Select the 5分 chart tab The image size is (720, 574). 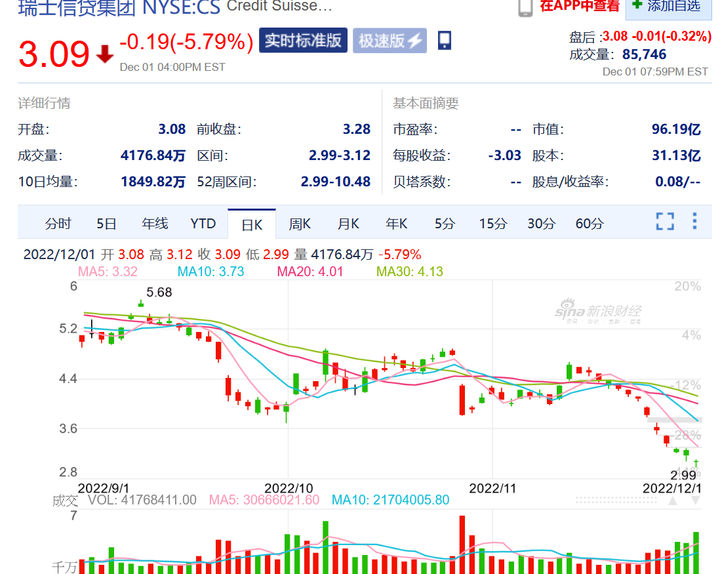444,224
